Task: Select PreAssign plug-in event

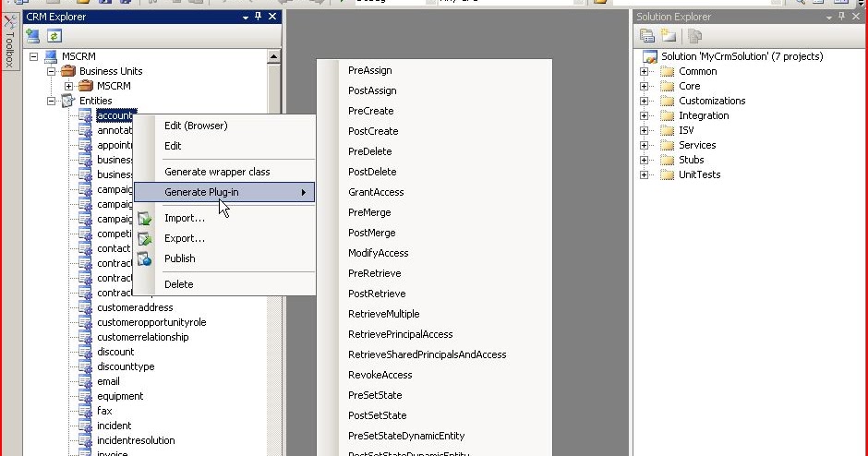Action: 369,70
